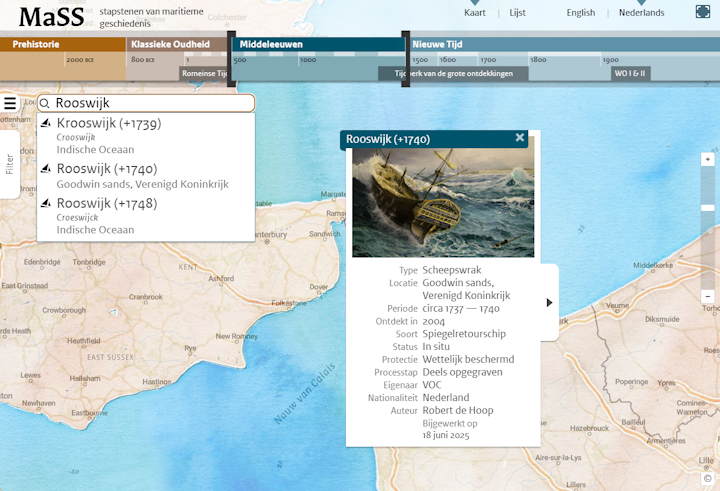Switch to Kaart view
Viewport: 720px width, 491px height.
click(474, 13)
